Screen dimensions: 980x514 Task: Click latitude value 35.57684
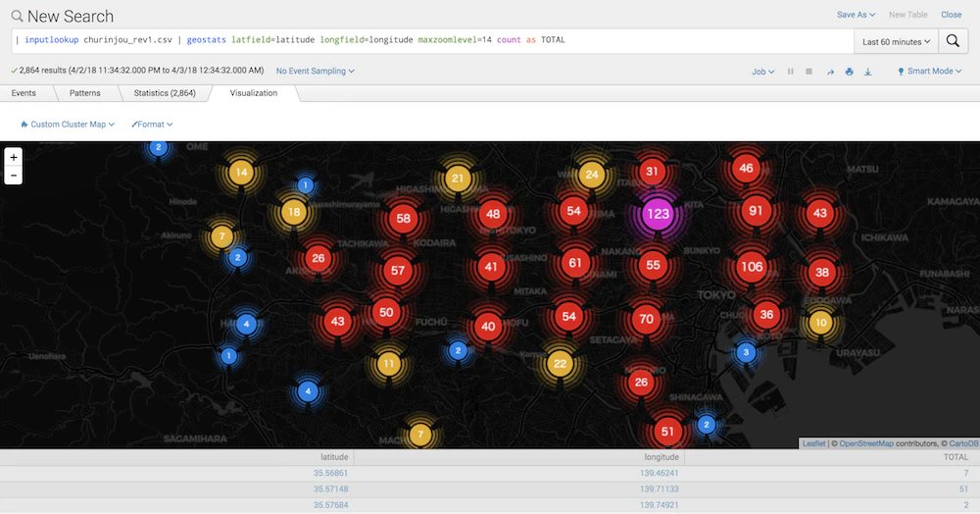(x=330, y=504)
